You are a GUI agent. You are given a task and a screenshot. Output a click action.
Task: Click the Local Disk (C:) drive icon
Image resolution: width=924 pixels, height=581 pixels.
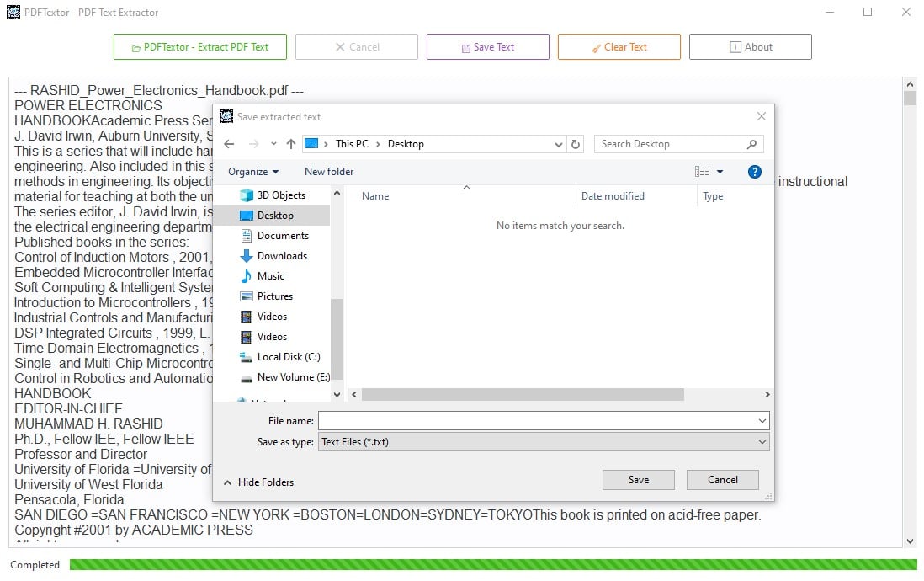pyautogui.click(x=246, y=357)
